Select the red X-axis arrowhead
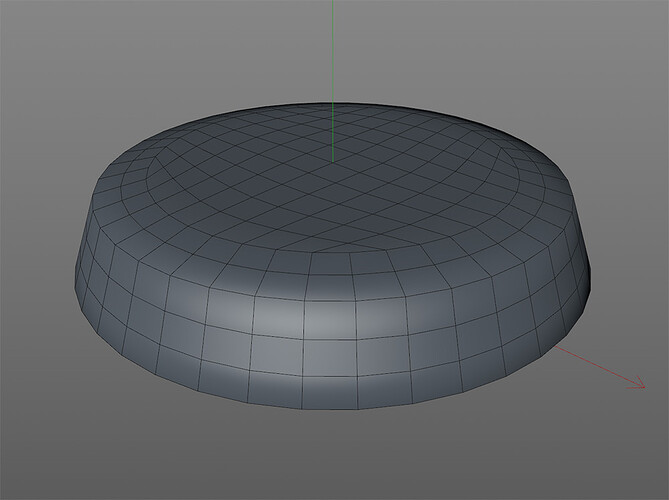669x500 pixels. click(637, 383)
